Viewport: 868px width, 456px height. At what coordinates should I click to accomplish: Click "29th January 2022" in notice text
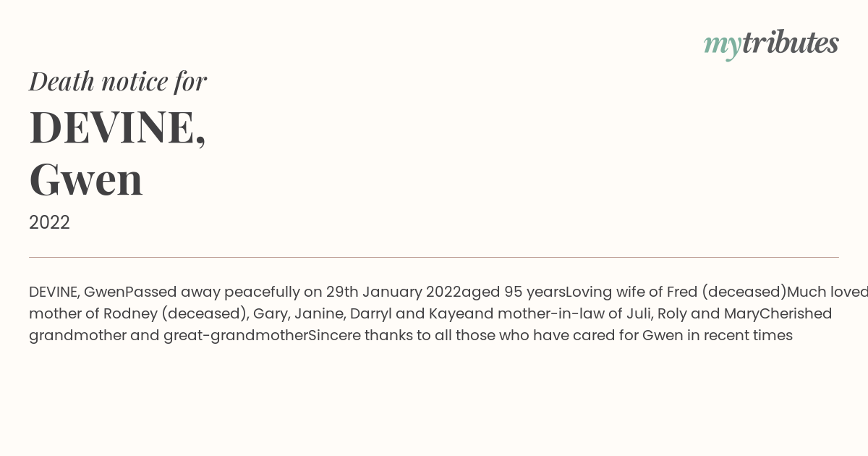[x=393, y=292]
